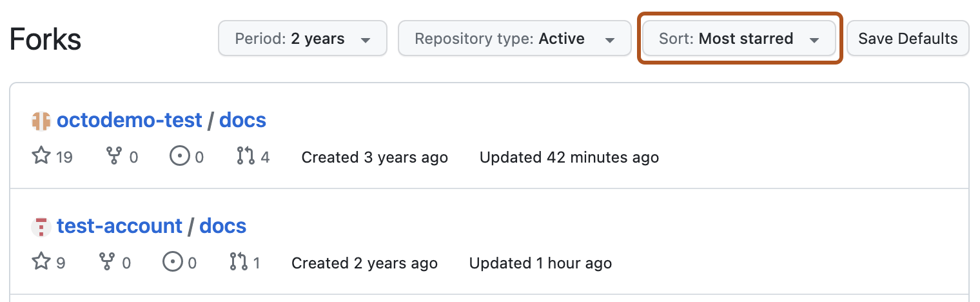Screen dimensions: 980x302
Task: Click the Updated 42 minutes ago text
Action: (569, 157)
